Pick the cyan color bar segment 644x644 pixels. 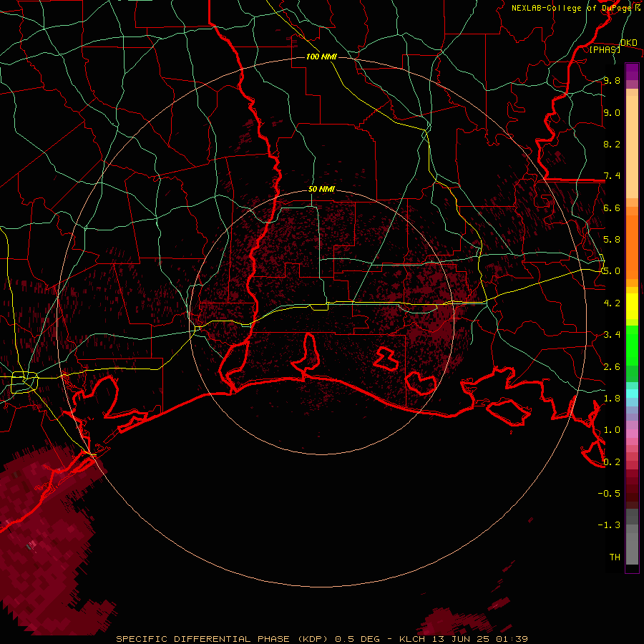pos(632,394)
